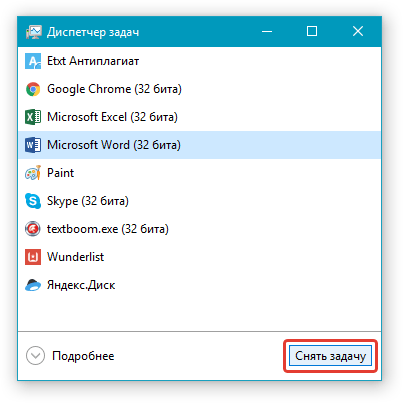Screen dimensions: 403x403
Task: Click the Microsoft Excel green icon
Action: pyautogui.click(x=33, y=117)
